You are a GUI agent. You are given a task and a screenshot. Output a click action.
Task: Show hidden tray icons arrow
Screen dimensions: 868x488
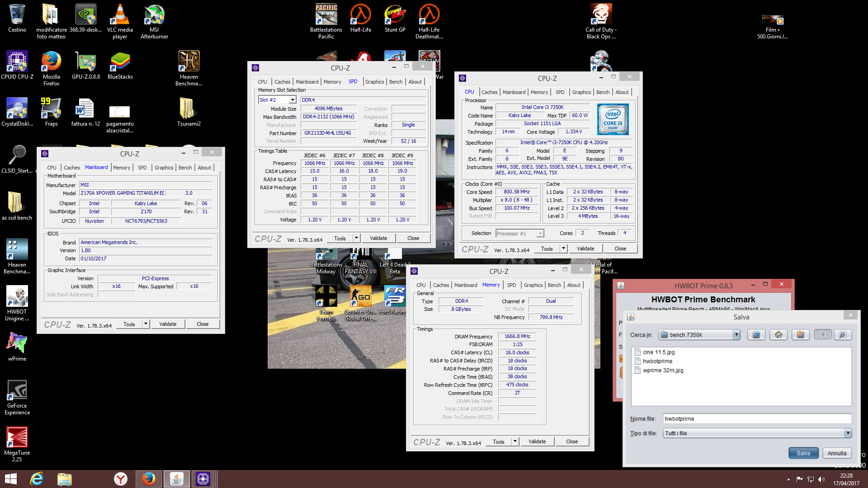788,479
